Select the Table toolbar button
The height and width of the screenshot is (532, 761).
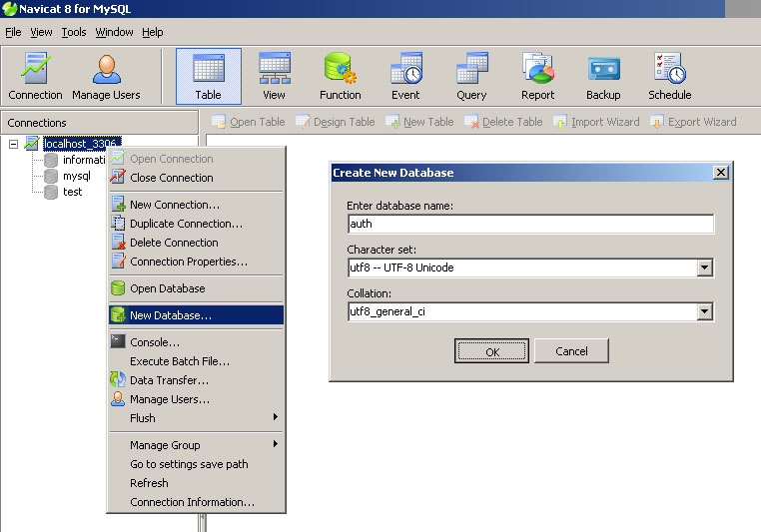pyautogui.click(x=208, y=76)
